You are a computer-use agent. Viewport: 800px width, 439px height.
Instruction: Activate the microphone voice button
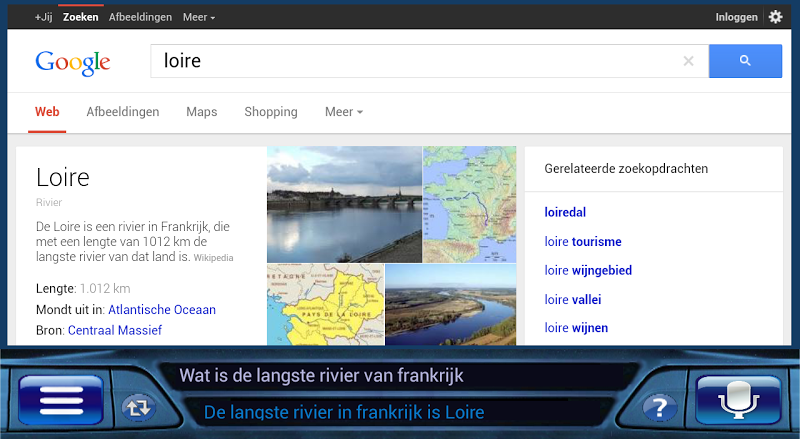(x=738, y=400)
